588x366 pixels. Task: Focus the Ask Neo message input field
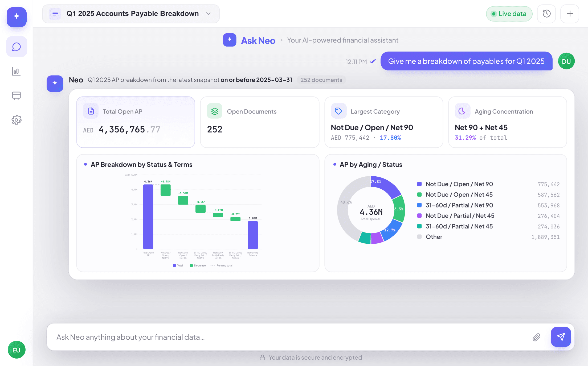[x=290, y=337]
